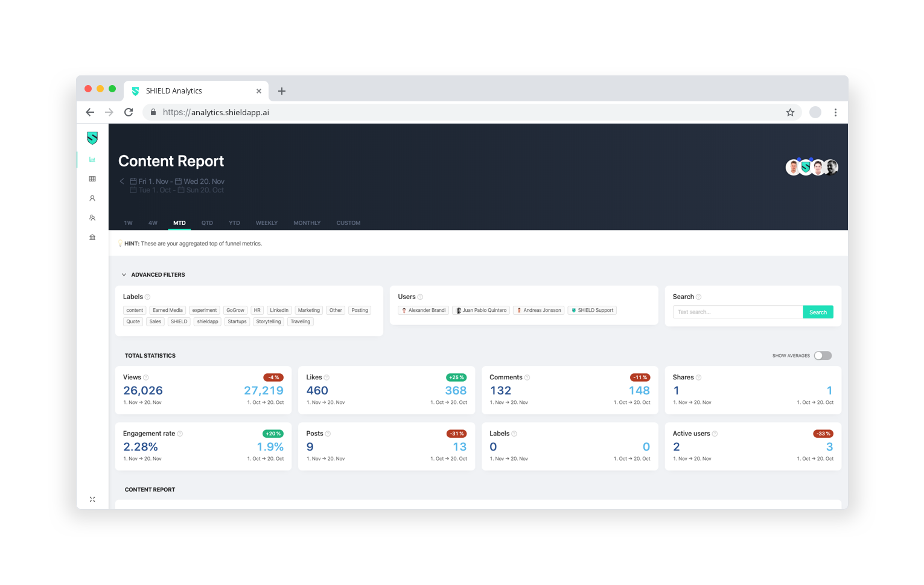Click the green Search button
924x585 pixels.
click(818, 312)
